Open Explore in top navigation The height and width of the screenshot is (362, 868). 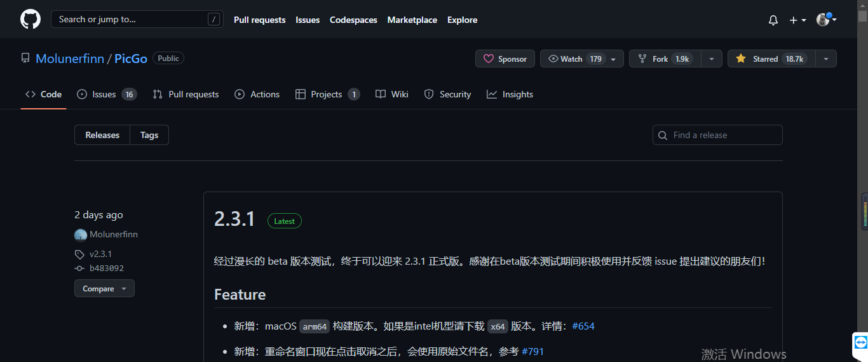click(x=462, y=20)
